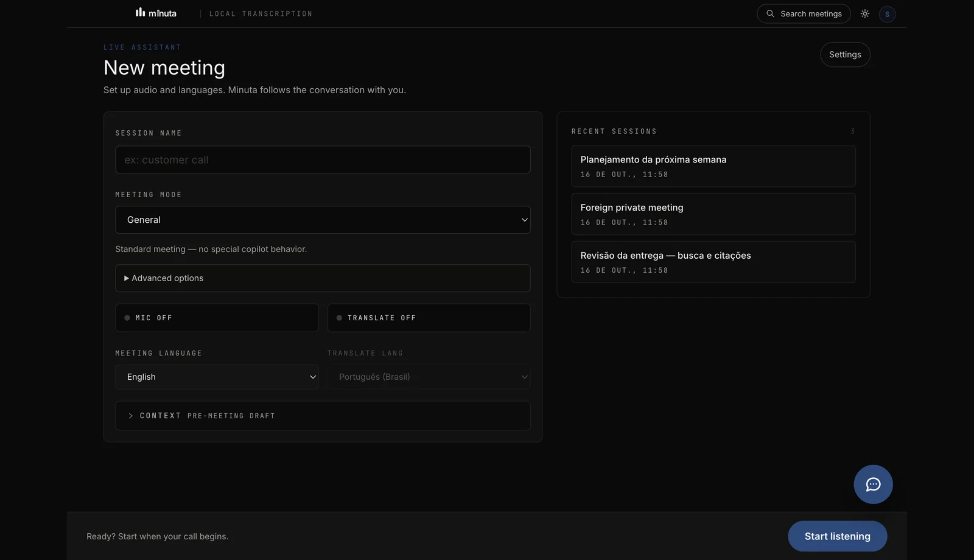Focus the Session Name input field

tap(323, 159)
